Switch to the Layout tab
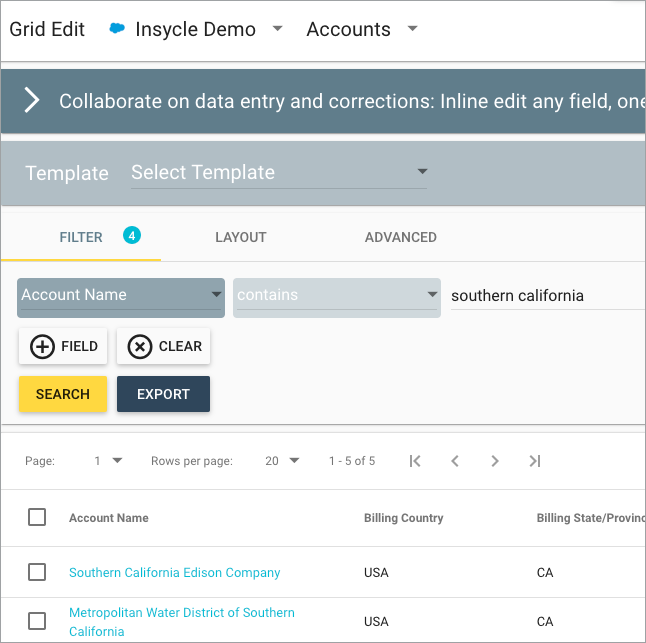 tap(240, 237)
